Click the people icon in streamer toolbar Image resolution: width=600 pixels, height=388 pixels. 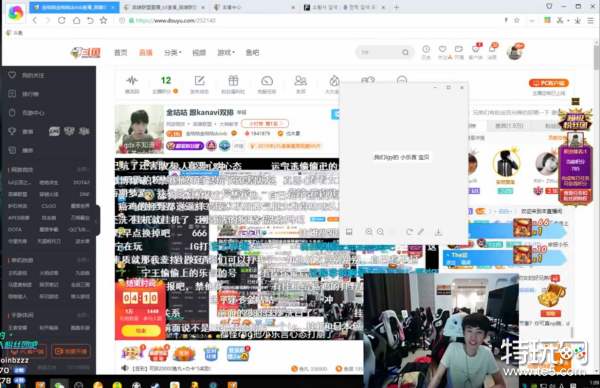click(300, 80)
